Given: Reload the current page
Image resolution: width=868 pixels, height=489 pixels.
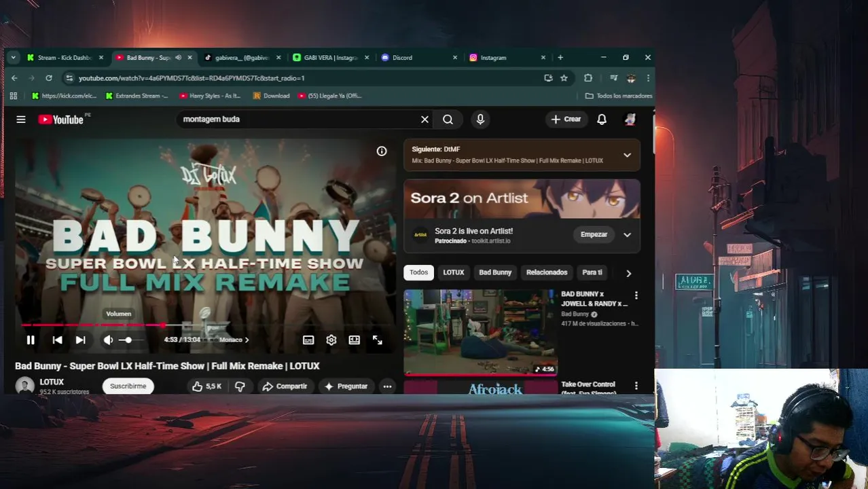Looking at the screenshot, I should [x=49, y=78].
